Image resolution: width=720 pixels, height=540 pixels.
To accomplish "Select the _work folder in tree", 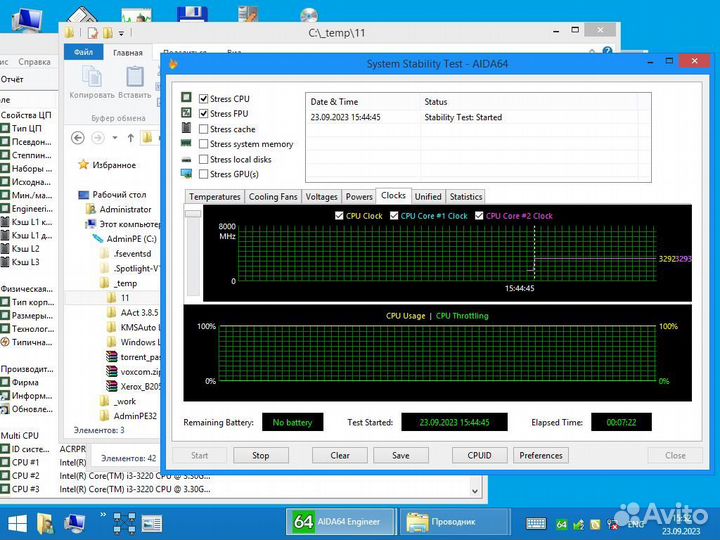I will point(125,401).
